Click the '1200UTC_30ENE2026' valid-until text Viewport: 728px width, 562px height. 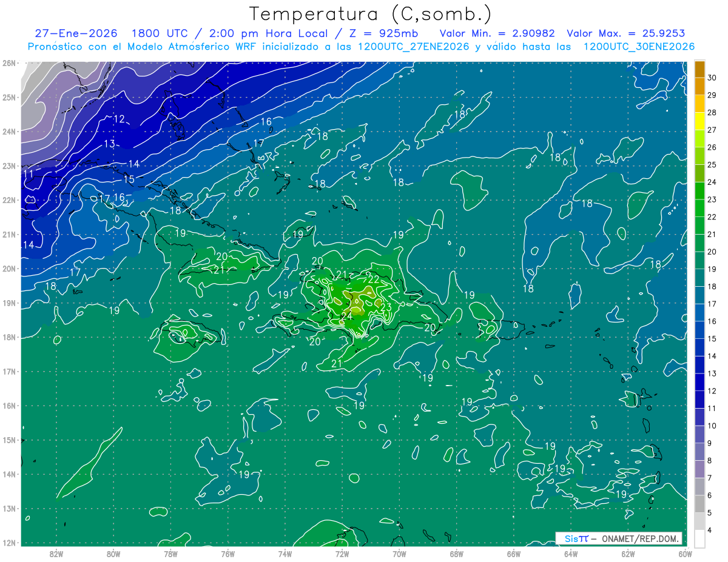point(639,47)
